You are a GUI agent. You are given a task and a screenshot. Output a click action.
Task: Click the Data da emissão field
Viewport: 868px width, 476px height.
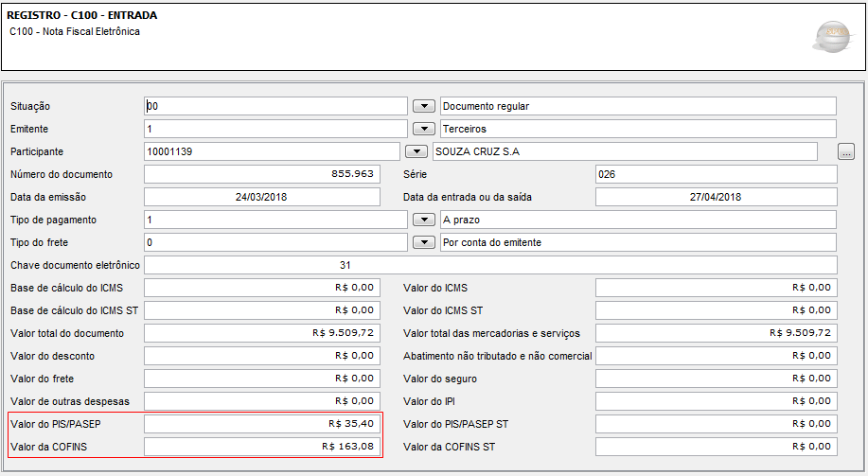point(262,197)
